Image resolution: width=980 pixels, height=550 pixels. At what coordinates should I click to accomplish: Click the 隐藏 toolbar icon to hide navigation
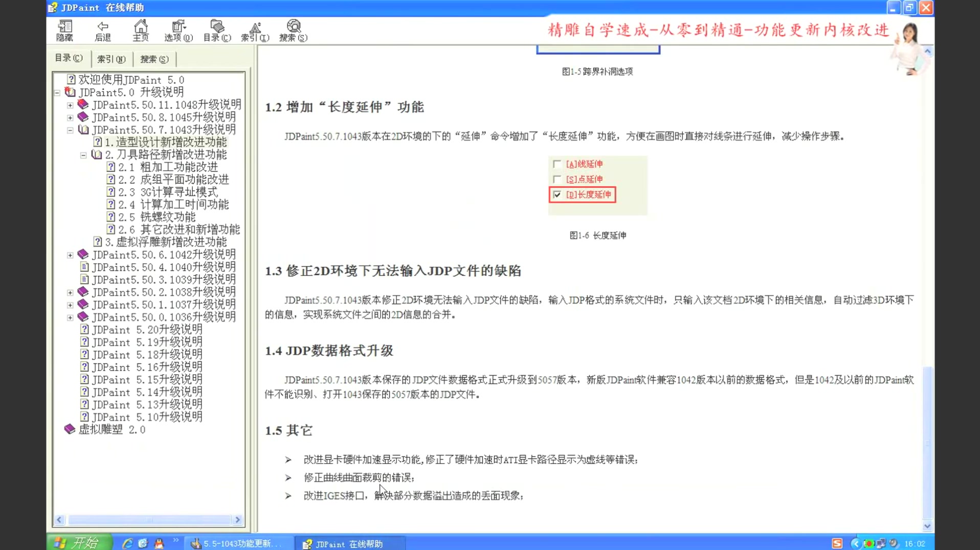[x=64, y=30]
